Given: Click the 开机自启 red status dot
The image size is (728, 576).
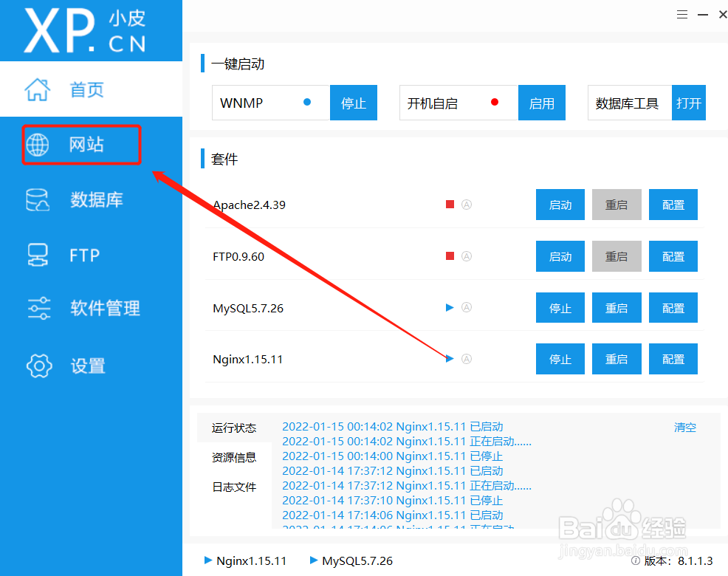Looking at the screenshot, I should [x=495, y=102].
